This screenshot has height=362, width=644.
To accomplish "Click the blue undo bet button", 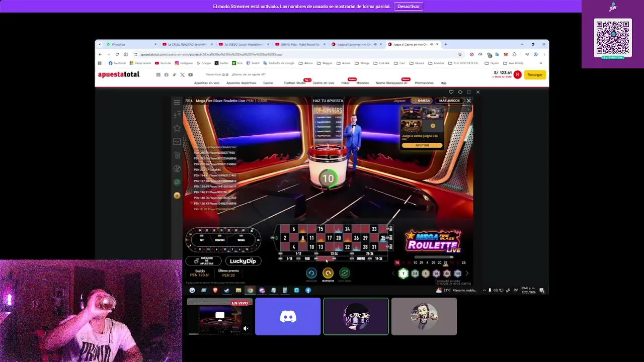I will click(x=311, y=273).
